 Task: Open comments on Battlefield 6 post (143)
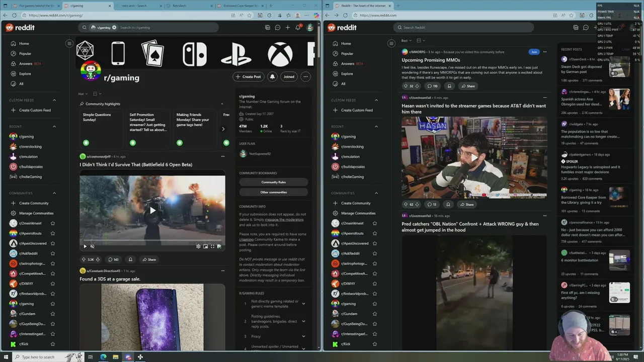pos(113,259)
